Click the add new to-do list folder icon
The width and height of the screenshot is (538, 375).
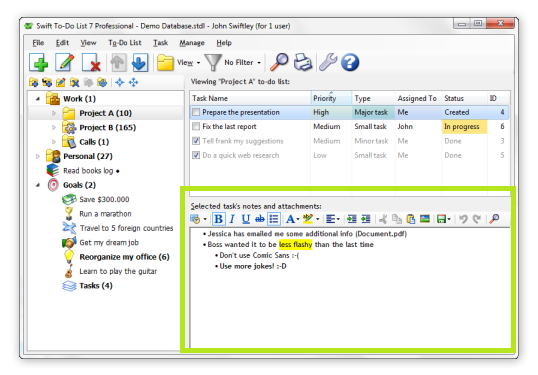(x=34, y=82)
